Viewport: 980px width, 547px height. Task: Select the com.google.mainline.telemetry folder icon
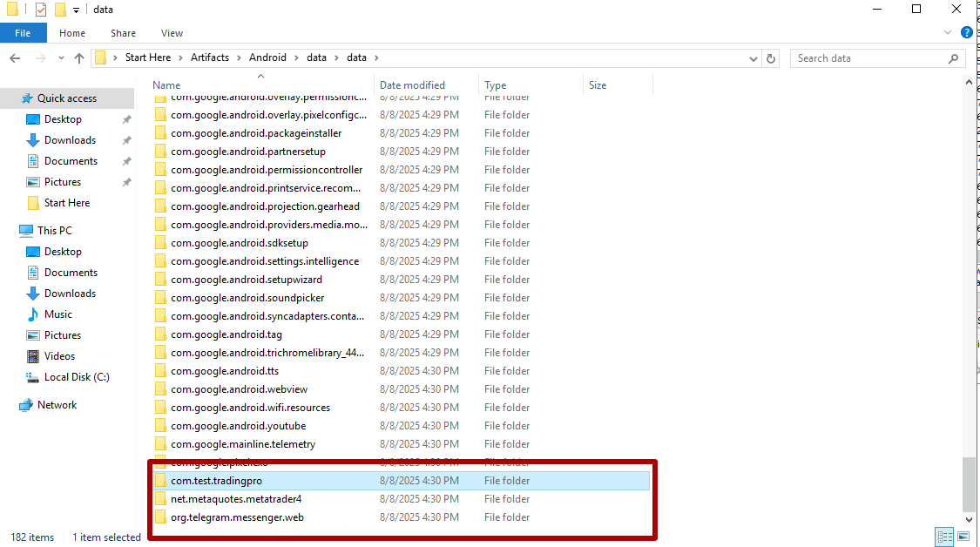160,444
